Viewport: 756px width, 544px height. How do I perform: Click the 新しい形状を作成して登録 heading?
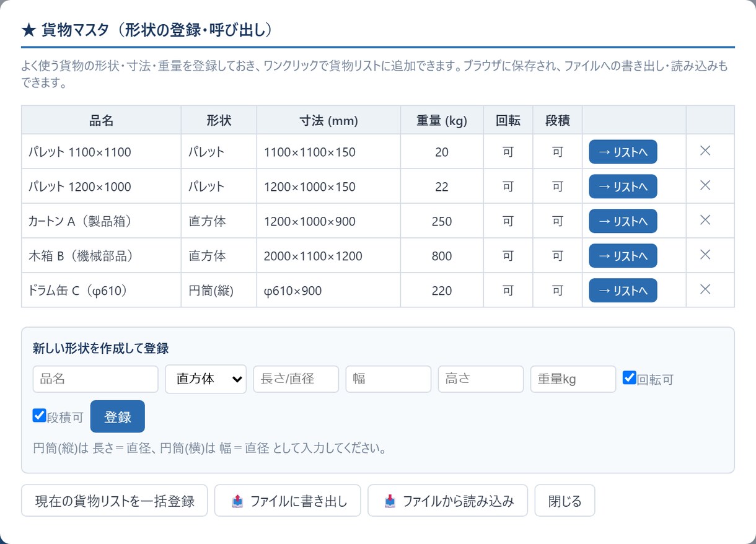(101, 348)
